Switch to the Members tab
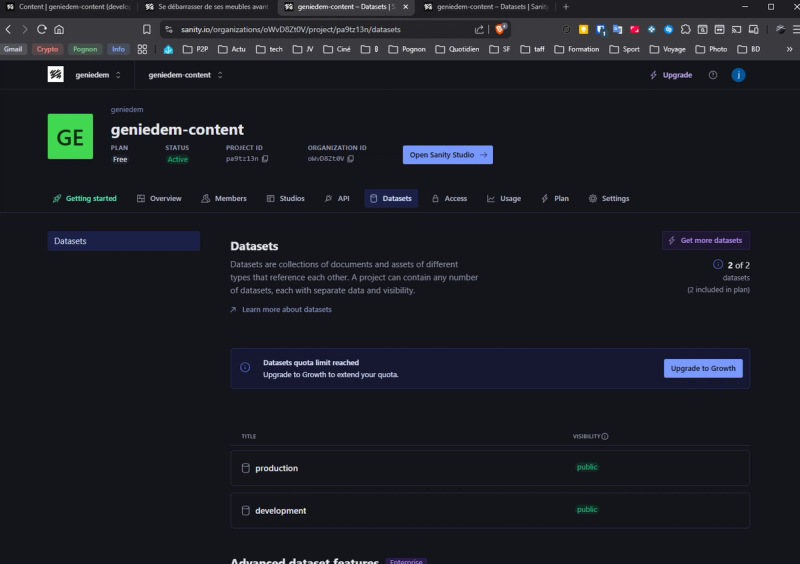800x564 pixels. [224, 199]
